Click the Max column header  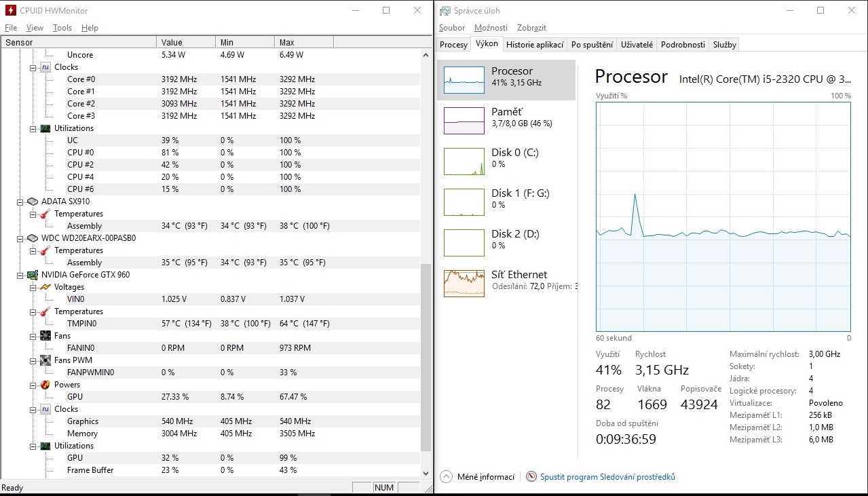click(x=304, y=42)
